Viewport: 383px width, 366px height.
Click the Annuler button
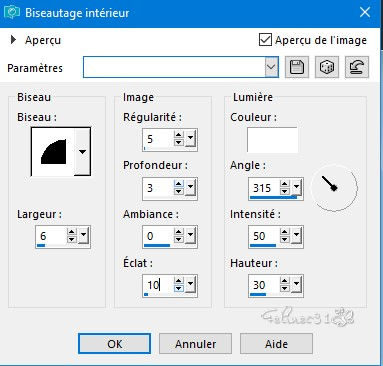pos(195,344)
